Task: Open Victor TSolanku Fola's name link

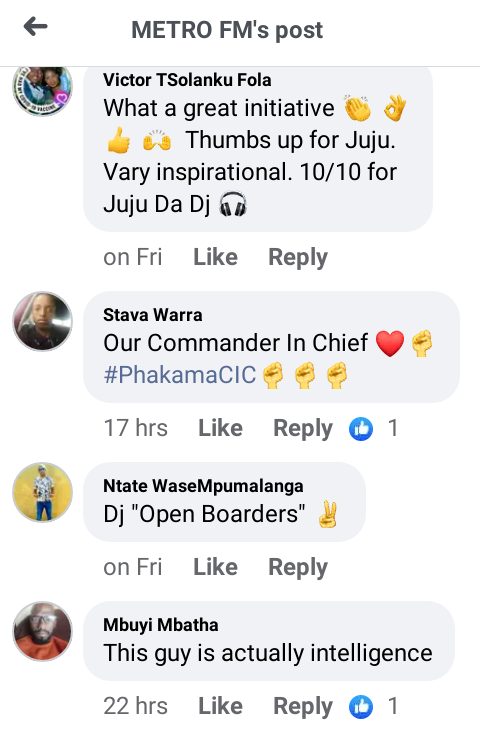Action: coord(187,80)
